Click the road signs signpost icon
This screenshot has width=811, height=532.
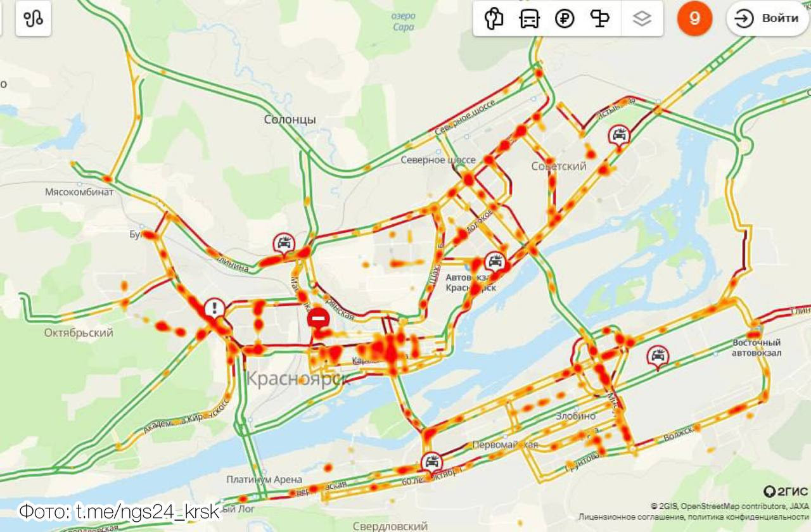[599, 18]
